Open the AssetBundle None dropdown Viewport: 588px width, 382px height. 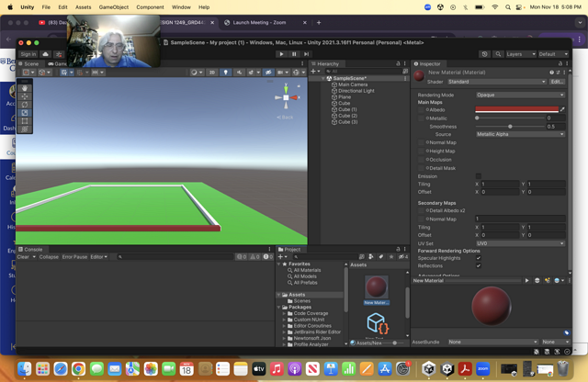[x=492, y=342]
